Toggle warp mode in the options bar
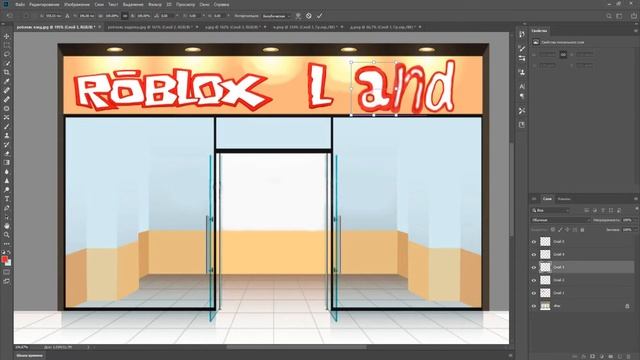640x360 pixels. pyautogui.click(x=298, y=16)
